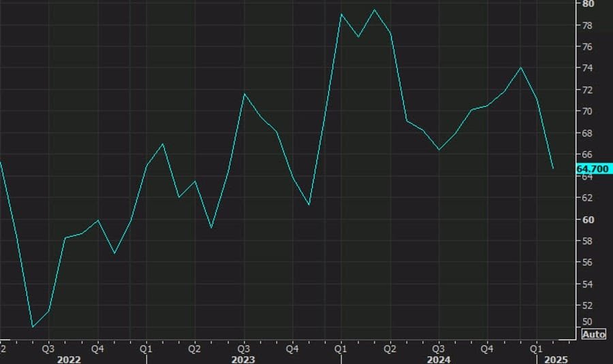
Task: Select the 2025 year label
Action: 556,358
